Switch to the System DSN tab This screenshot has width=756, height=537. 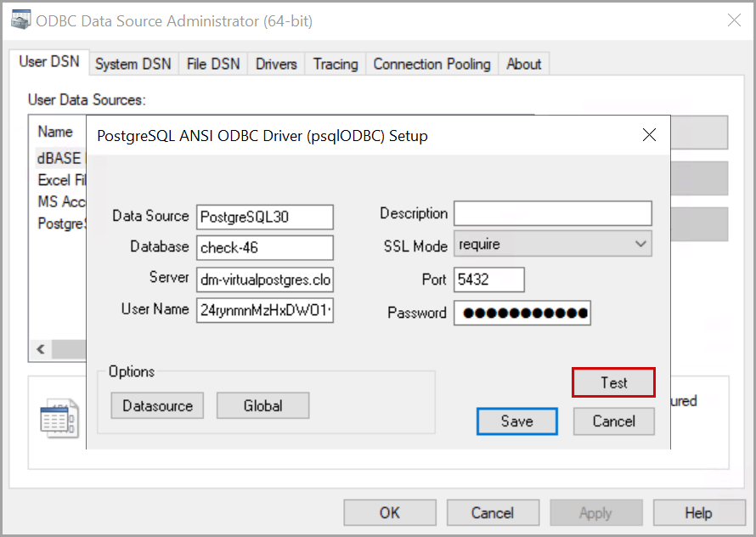tap(133, 64)
